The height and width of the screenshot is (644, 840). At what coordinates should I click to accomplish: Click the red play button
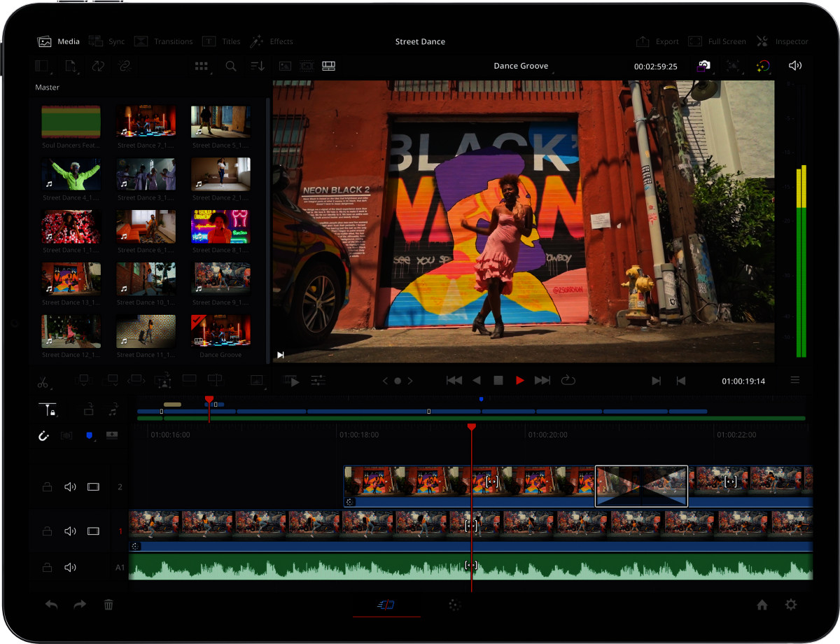click(x=519, y=380)
